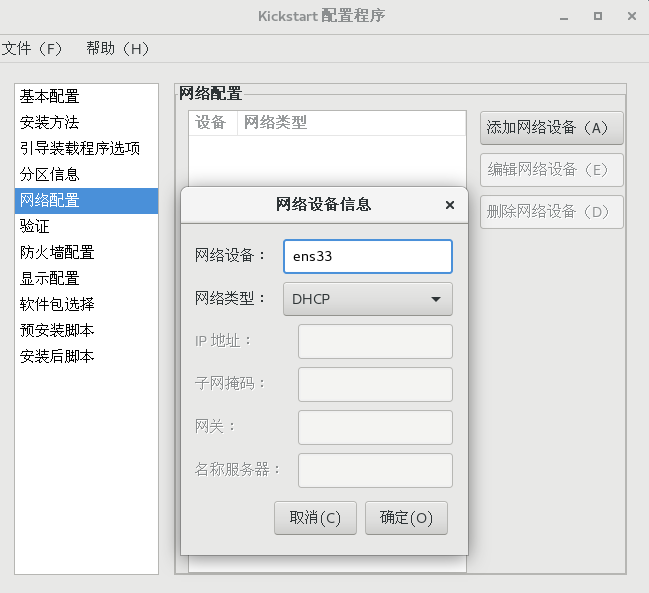
Task: Click the 网关 input field
Action: click(x=375, y=427)
